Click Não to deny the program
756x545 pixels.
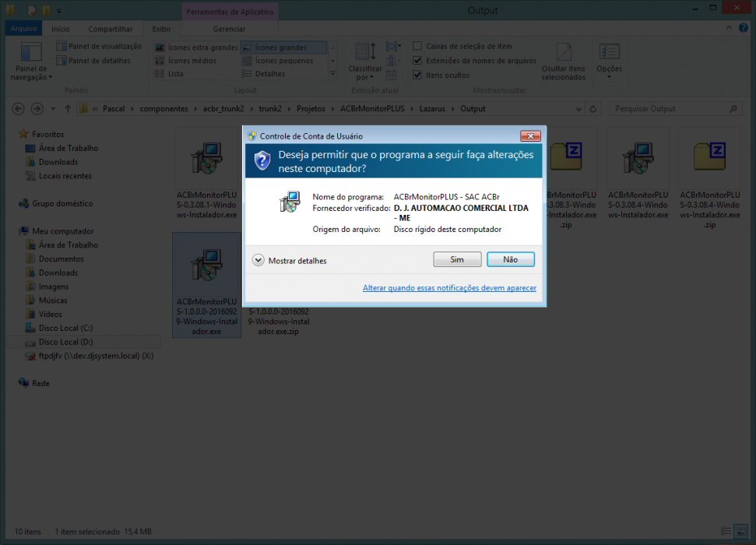[x=511, y=259]
